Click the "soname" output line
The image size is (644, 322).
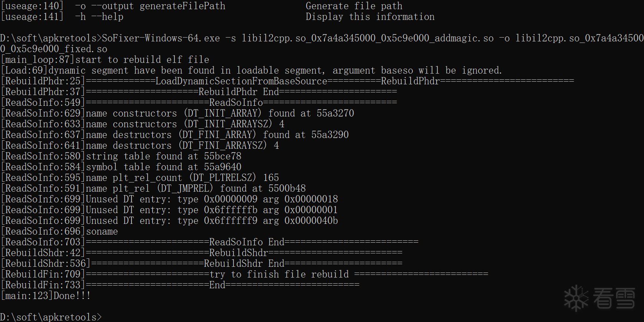coord(102,232)
